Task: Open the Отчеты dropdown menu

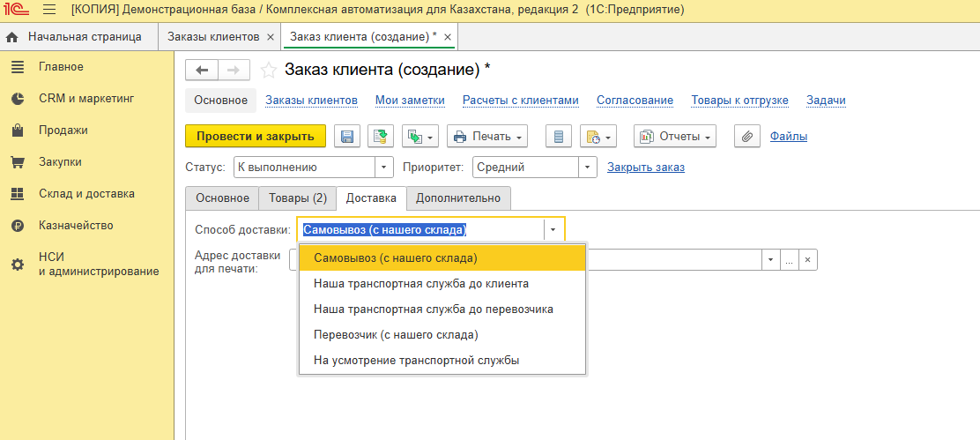Action: tap(675, 137)
